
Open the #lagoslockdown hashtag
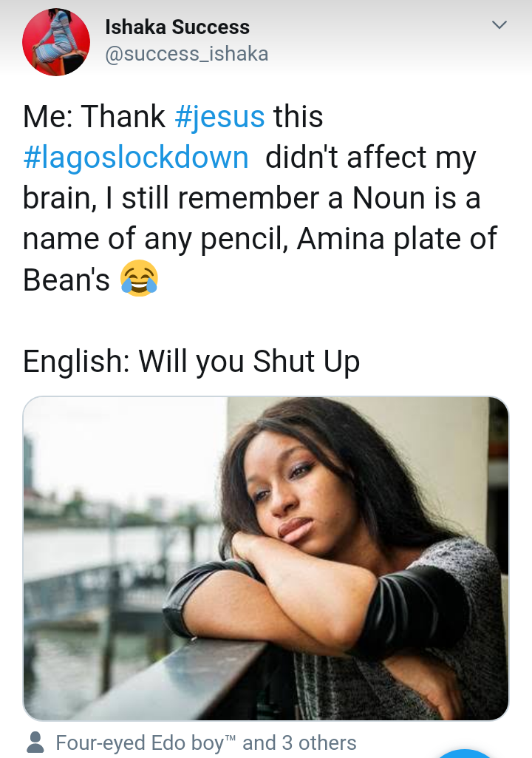pyautogui.click(x=136, y=158)
